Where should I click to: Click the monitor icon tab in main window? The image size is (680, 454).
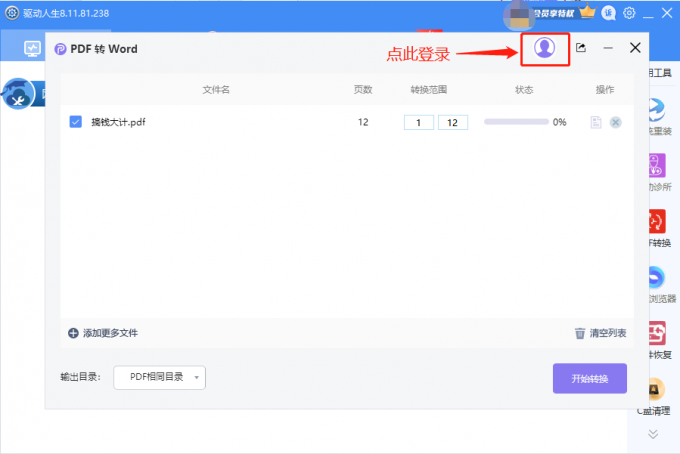(x=32, y=47)
